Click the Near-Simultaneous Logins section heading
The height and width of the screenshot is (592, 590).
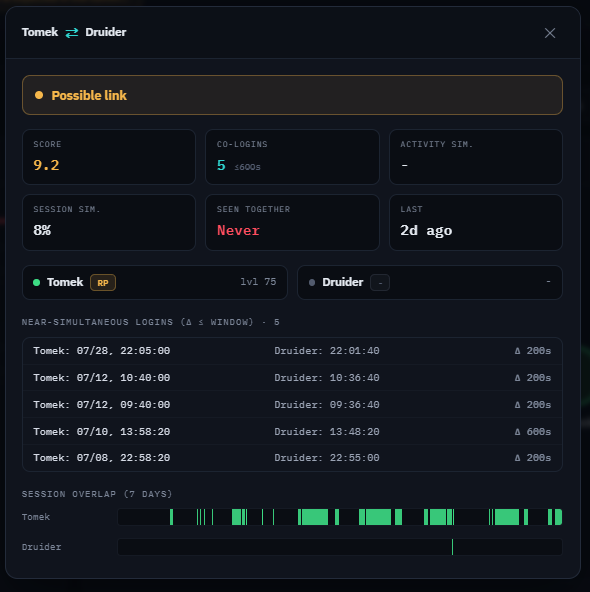(151, 322)
